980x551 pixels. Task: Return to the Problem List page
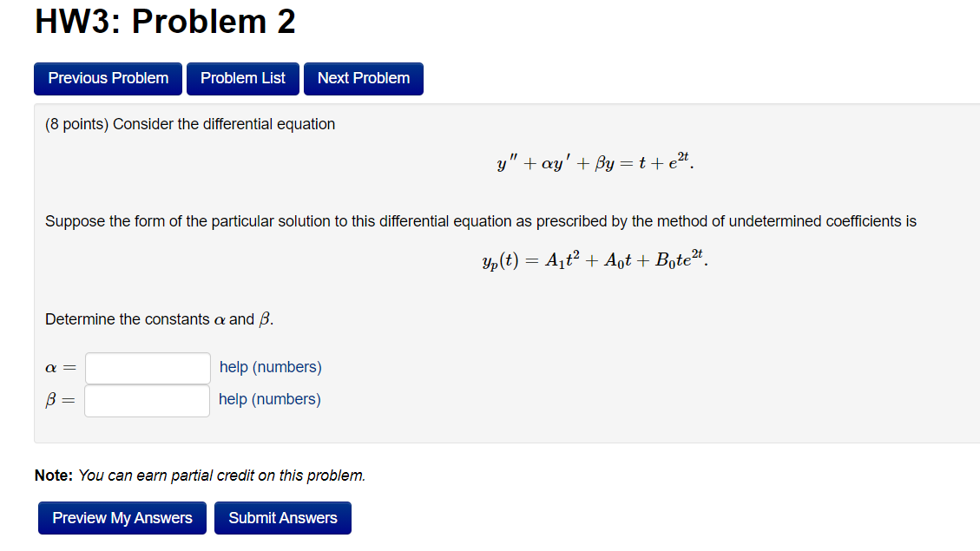click(x=242, y=78)
